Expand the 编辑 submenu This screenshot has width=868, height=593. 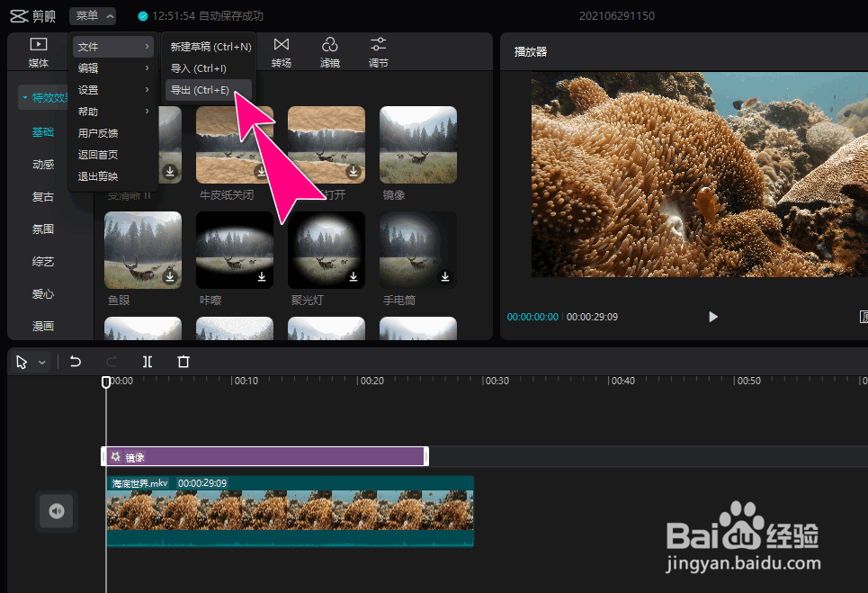pos(113,68)
